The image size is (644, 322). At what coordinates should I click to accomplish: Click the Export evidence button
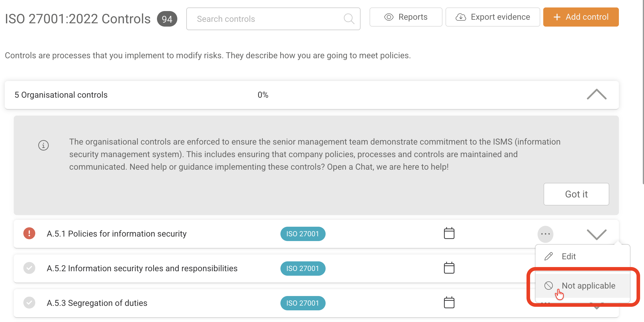tap(492, 17)
